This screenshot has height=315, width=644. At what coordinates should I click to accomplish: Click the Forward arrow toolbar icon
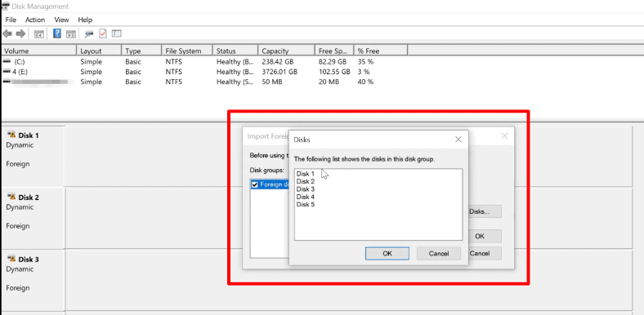click(20, 33)
